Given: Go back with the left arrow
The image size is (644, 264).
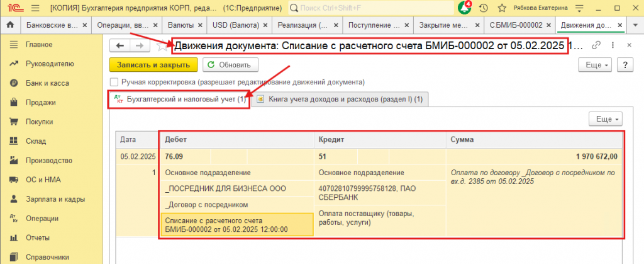Looking at the screenshot, I should point(120,45).
